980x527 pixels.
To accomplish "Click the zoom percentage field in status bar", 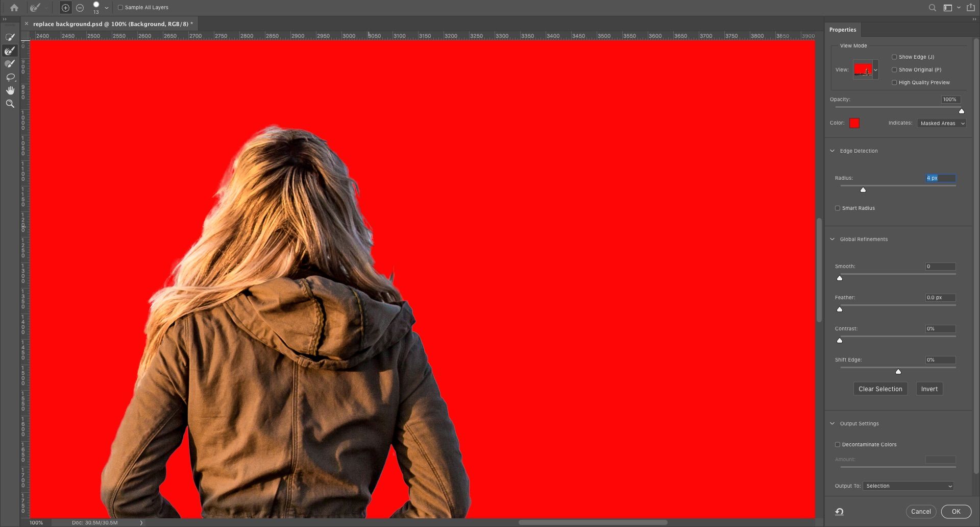I will tap(36, 523).
